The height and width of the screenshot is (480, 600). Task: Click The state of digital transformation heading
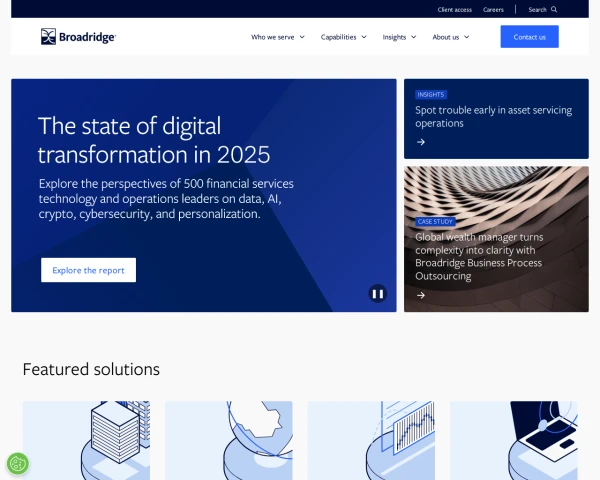[x=154, y=140]
